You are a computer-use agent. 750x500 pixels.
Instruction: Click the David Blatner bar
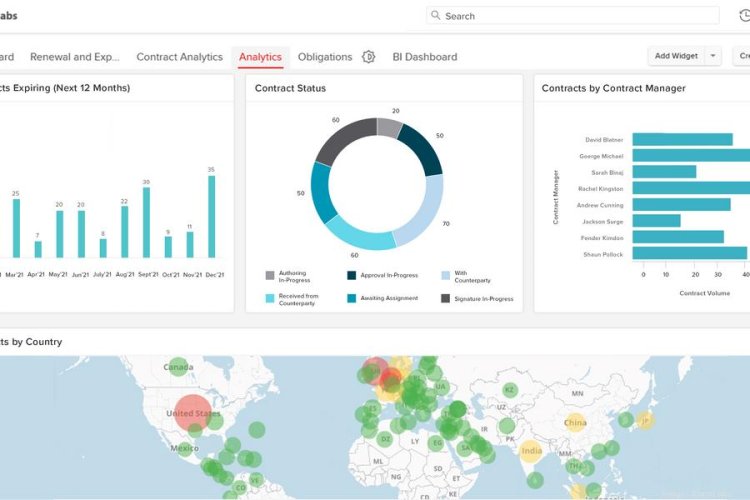[x=683, y=139]
